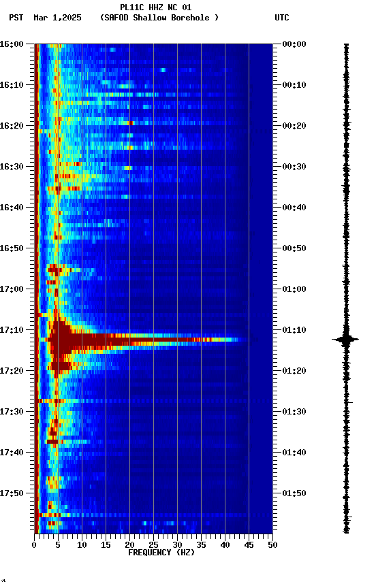Click the 25 Hz frequency tick label
Image resolution: width=376 pixels, height=588 pixels.
click(x=153, y=545)
